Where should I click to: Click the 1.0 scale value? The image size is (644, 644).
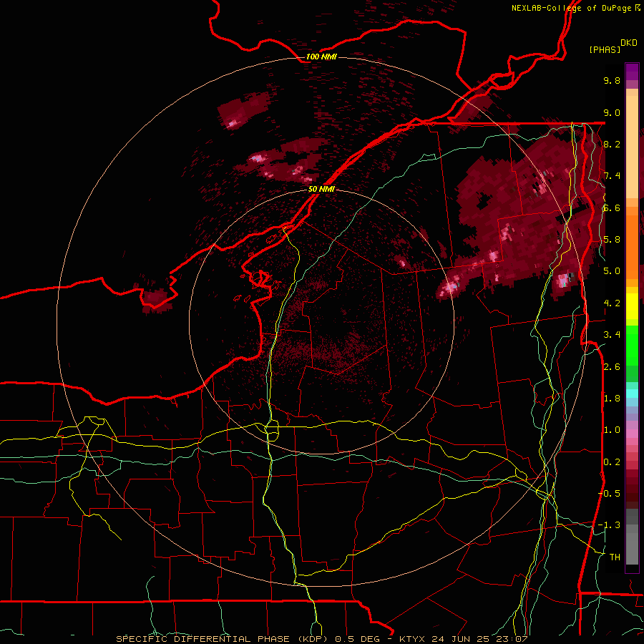pos(612,430)
